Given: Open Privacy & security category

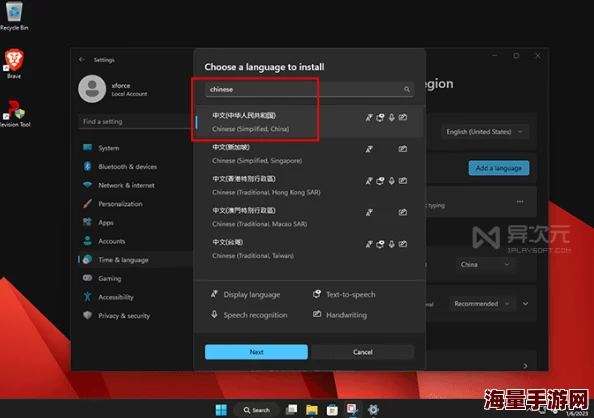Looking at the screenshot, I should tap(136, 315).
